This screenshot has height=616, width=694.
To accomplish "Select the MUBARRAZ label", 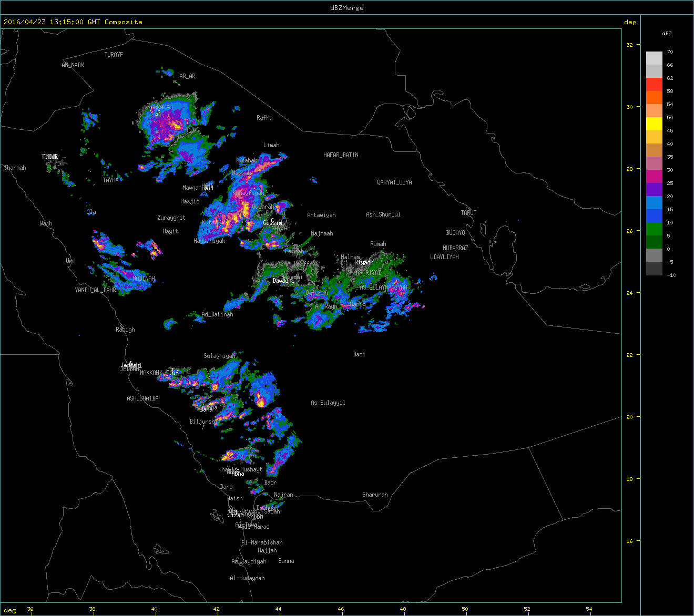I will [455, 248].
